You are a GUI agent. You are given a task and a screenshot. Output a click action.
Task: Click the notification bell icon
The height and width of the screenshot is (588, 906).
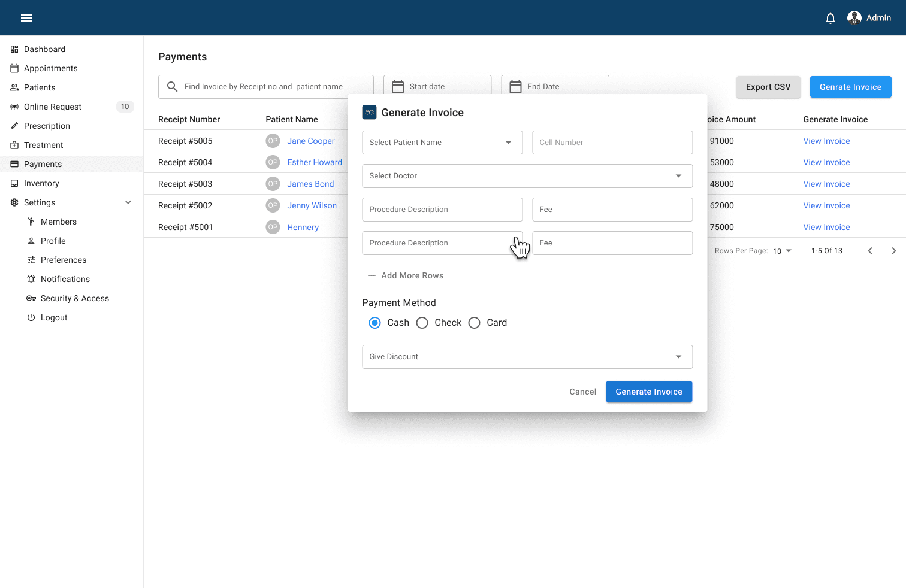[x=830, y=18]
